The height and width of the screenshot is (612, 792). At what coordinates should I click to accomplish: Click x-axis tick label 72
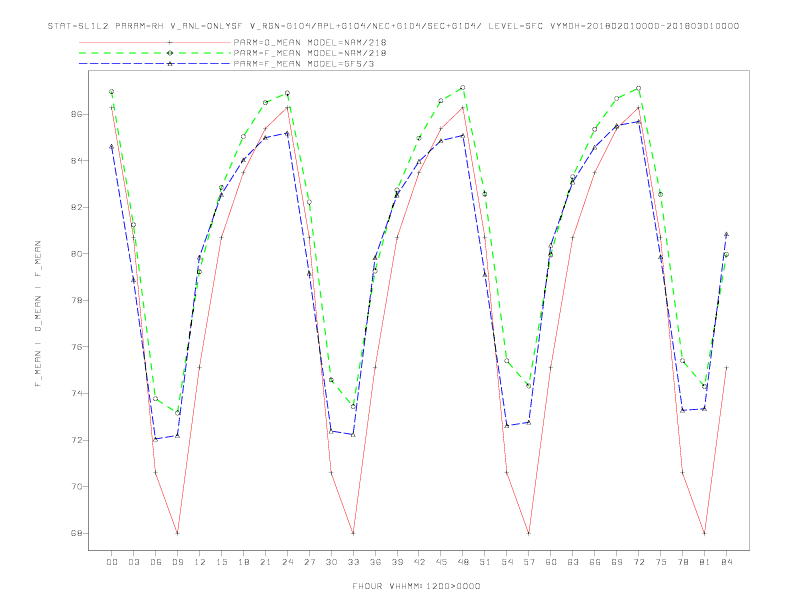[x=638, y=562]
